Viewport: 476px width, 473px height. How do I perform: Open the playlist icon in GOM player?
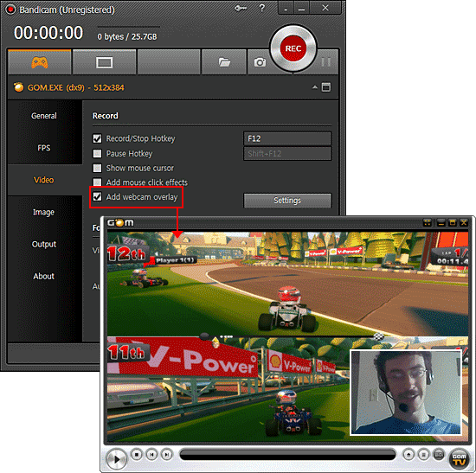coord(424,455)
